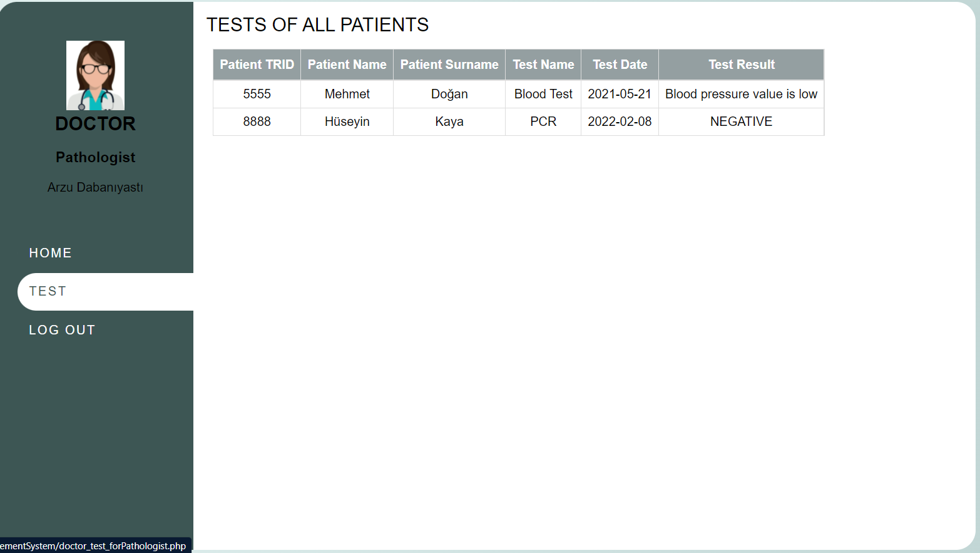Image resolution: width=980 pixels, height=553 pixels.
Task: Select the PCR test name cell
Action: 543,121
